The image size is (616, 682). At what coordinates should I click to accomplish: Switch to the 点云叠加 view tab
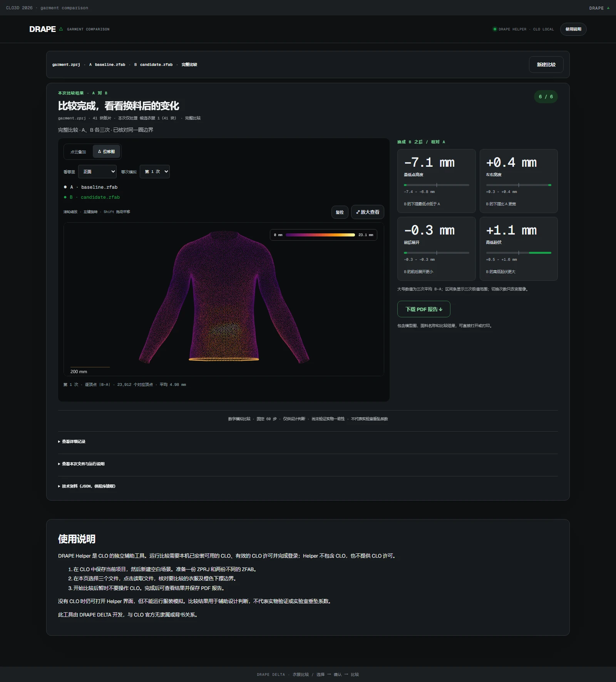78,152
